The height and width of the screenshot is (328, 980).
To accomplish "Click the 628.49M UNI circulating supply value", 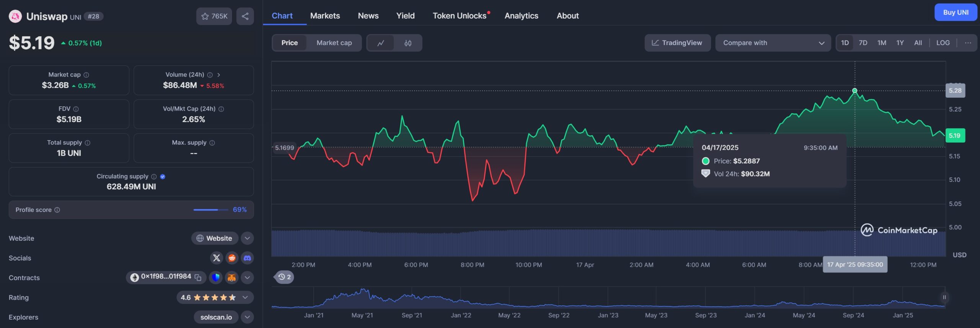I will pyautogui.click(x=131, y=186).
